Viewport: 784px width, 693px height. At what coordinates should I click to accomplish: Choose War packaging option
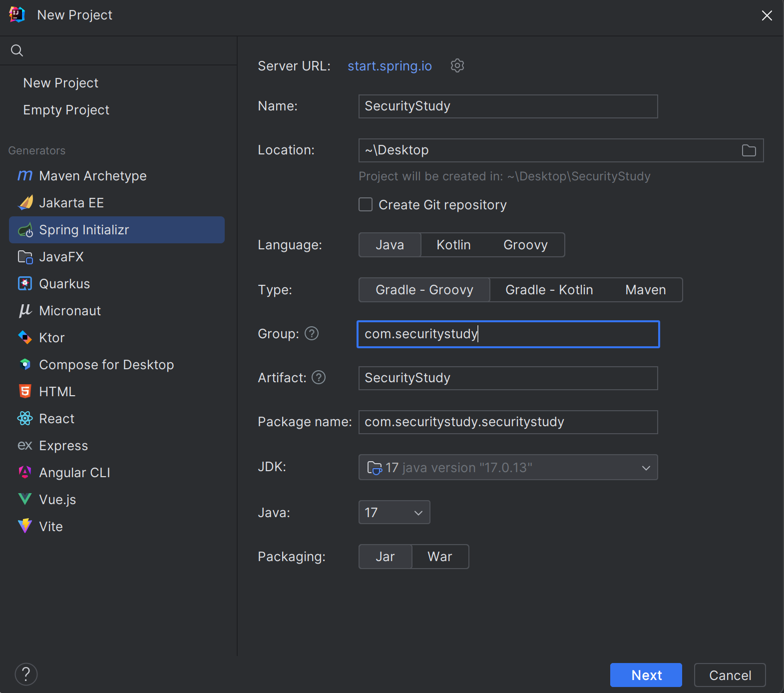440,557
